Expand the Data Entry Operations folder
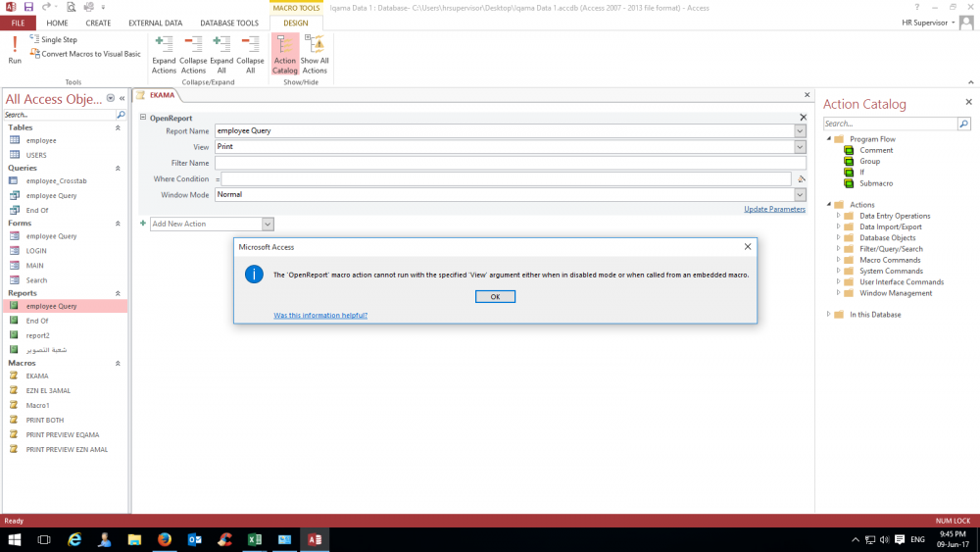980x552 pixels. (x=839, y=216)
